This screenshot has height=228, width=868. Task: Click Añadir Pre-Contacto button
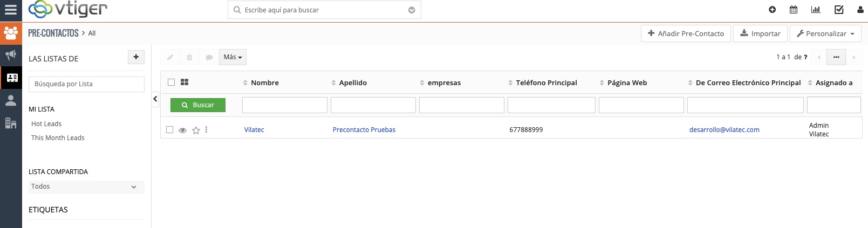tap(686, 33)
